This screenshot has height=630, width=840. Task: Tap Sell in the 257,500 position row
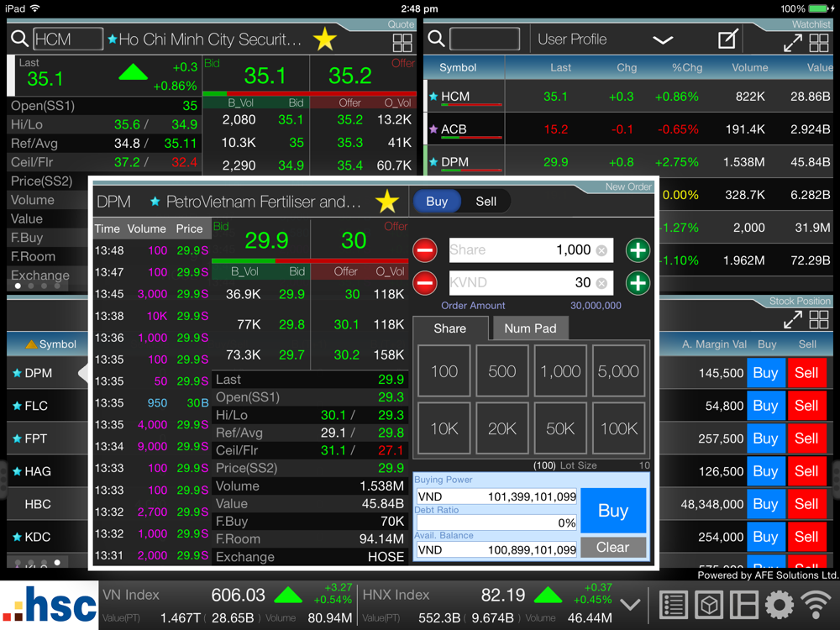806,438
